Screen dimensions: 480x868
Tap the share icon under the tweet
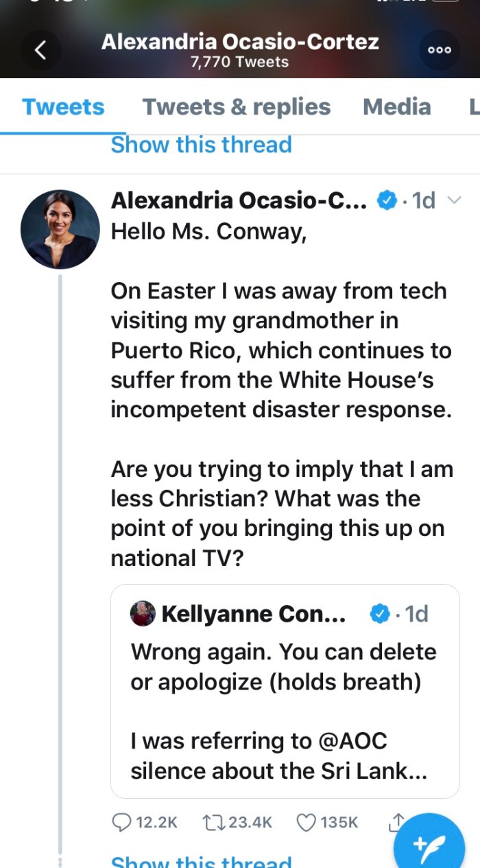click(397, 821)
